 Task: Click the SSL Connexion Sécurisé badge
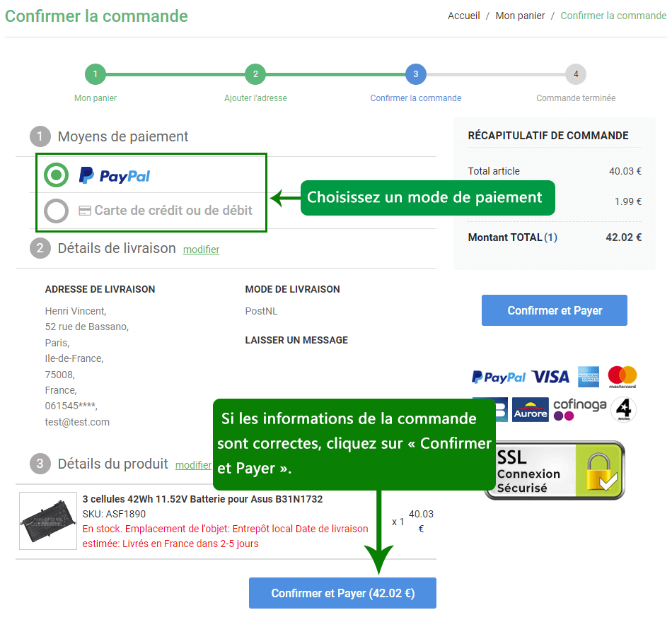555,470
